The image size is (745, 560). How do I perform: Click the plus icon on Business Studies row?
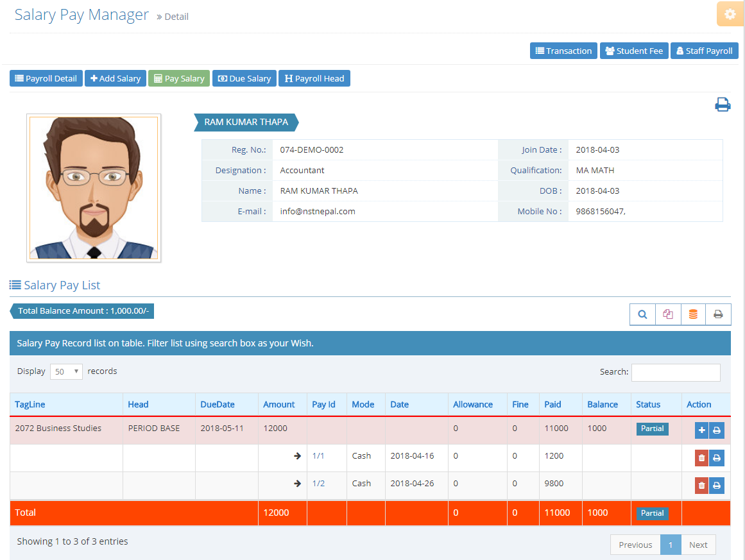[x=701, y=430]
